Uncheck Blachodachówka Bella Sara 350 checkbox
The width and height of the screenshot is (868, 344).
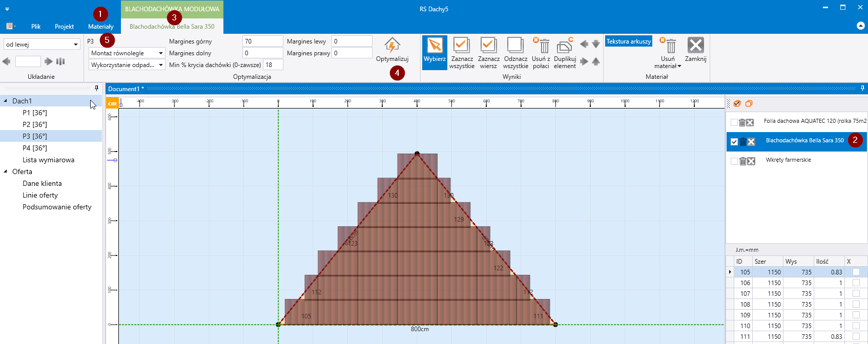coord(734,142)
